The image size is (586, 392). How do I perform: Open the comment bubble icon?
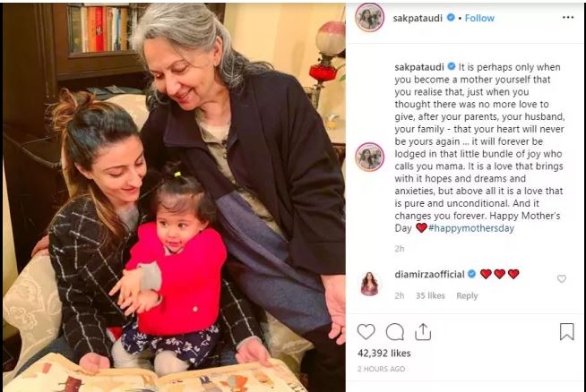point(394,331)
